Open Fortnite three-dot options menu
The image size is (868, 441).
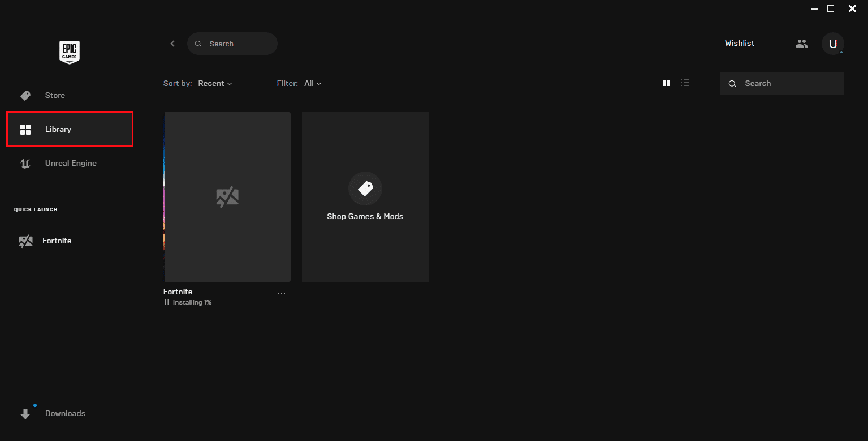tap(282, 293)
